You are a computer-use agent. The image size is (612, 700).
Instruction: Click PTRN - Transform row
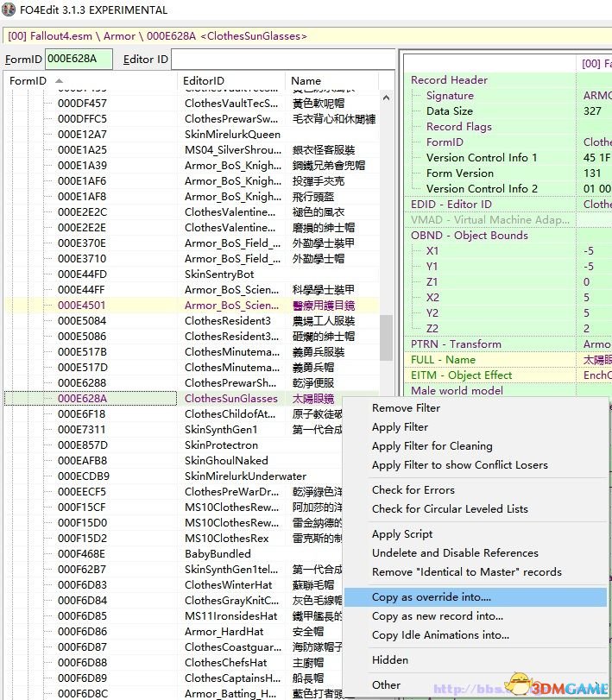(508, 344)
